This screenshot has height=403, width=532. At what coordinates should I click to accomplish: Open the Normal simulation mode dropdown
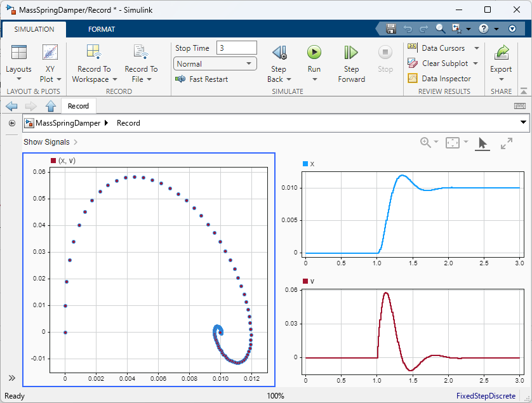click(x=215, y=64)
